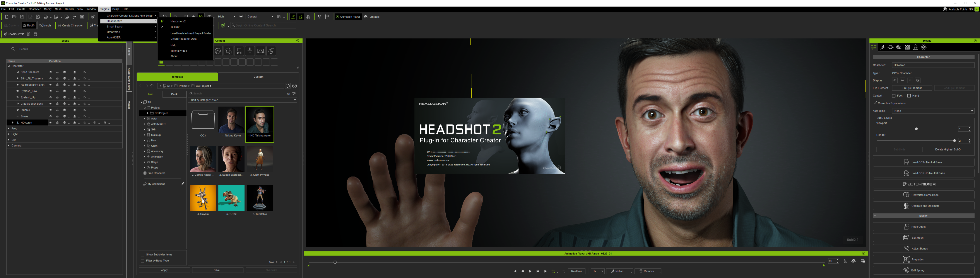This screenshot has width=980, height=278.
Task: Open the Texture checker tab in Modify panel
Action: [x=907, y=47]
